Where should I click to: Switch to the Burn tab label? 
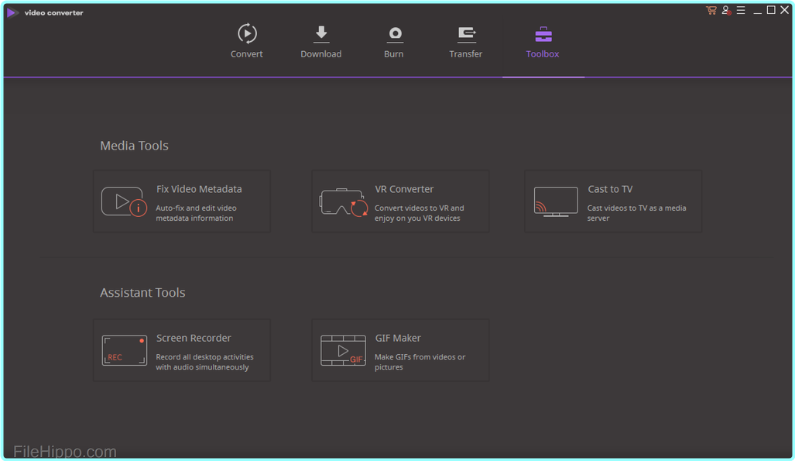tap(394, 54)
